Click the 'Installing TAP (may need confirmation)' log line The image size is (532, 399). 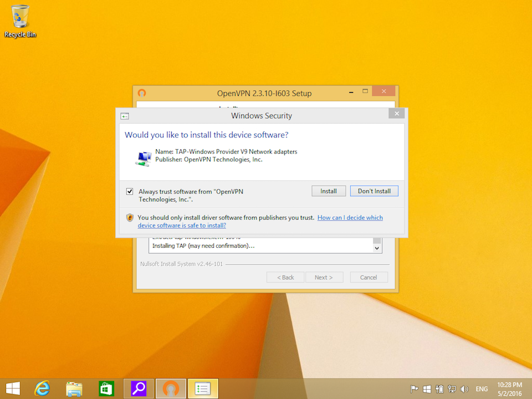point(203,245)
